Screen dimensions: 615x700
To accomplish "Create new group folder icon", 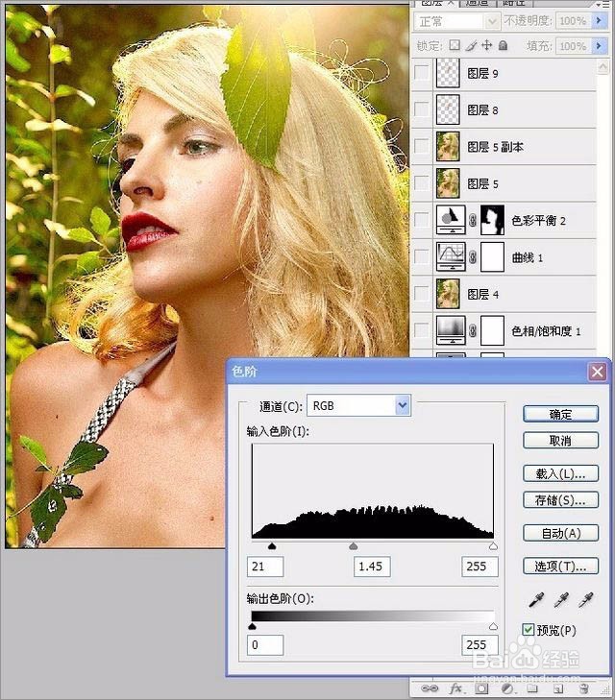I will click(531, 688).
